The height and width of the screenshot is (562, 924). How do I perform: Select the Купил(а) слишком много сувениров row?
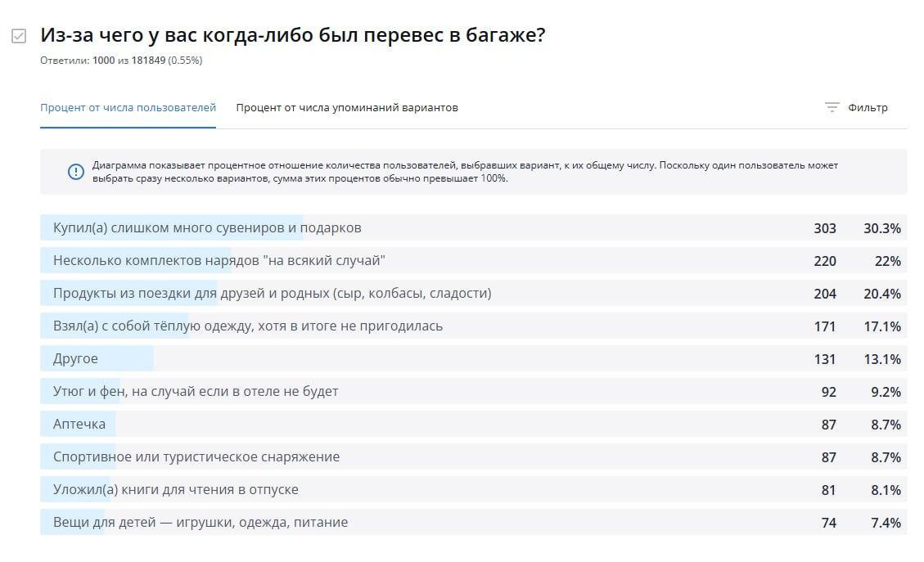[x=474, y=227]
